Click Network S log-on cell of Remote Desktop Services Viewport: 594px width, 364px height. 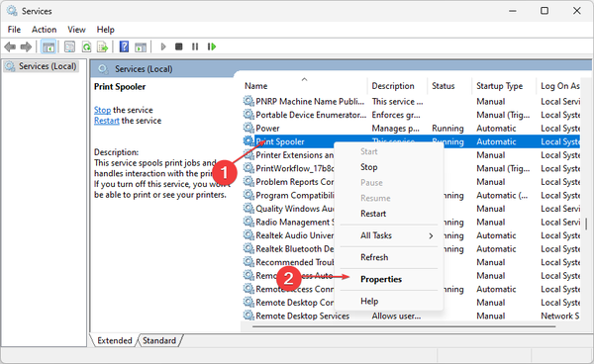[x=560, y=316]
